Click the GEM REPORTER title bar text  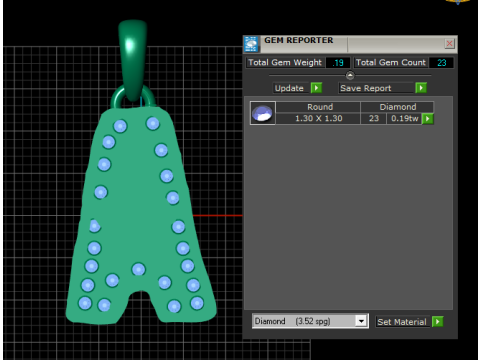point(299,40)
